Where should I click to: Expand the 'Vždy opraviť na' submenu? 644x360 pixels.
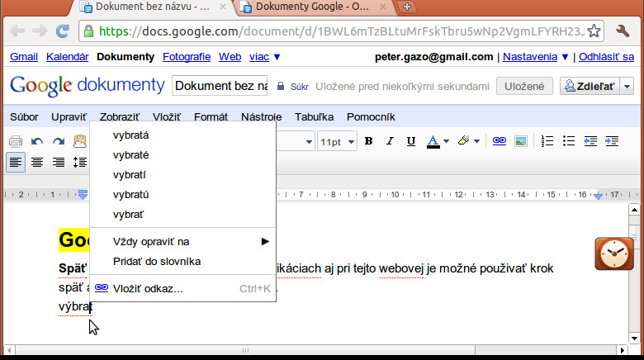(182, 242)
